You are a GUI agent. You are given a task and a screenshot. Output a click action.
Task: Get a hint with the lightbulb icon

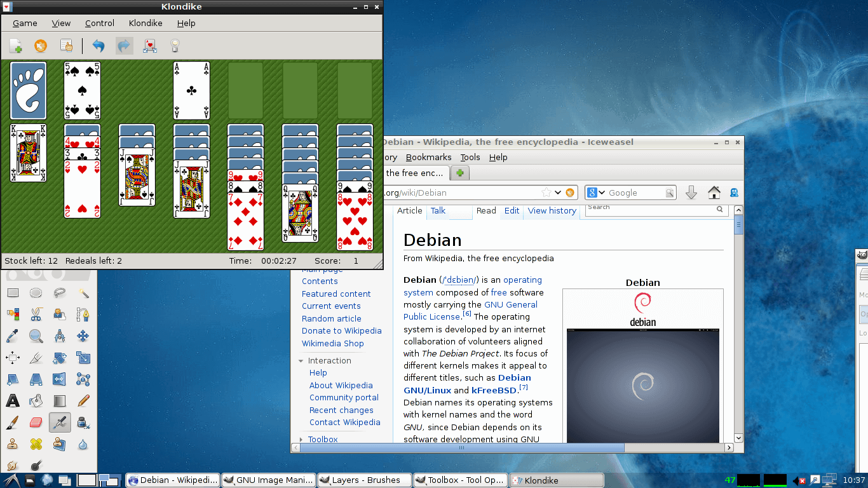tap(175, 46)
